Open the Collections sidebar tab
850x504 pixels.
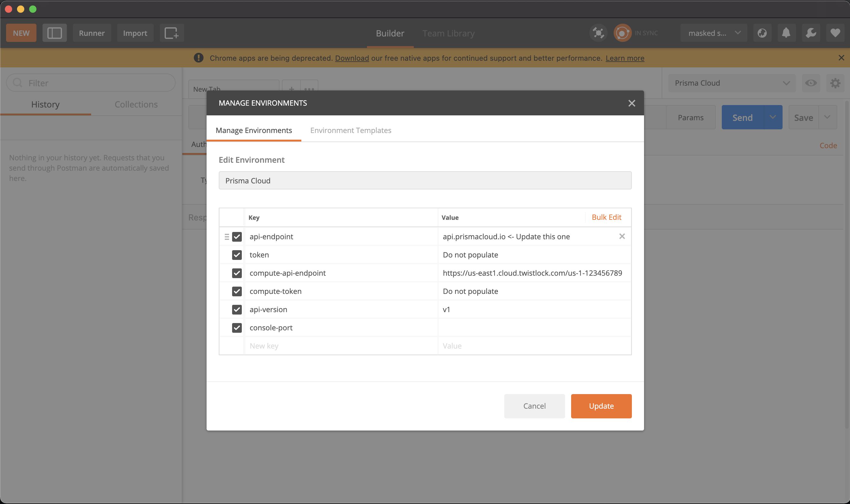(x=136, y=105)
